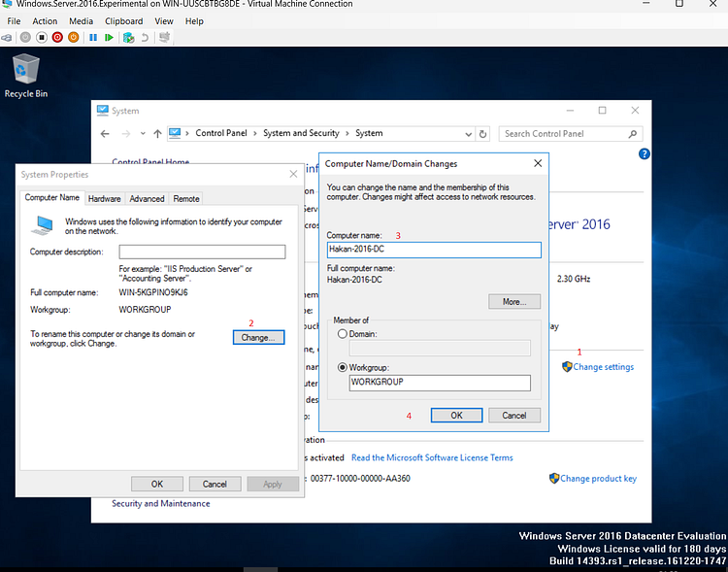Switch to the Advanced tab

tap(147, 198)
